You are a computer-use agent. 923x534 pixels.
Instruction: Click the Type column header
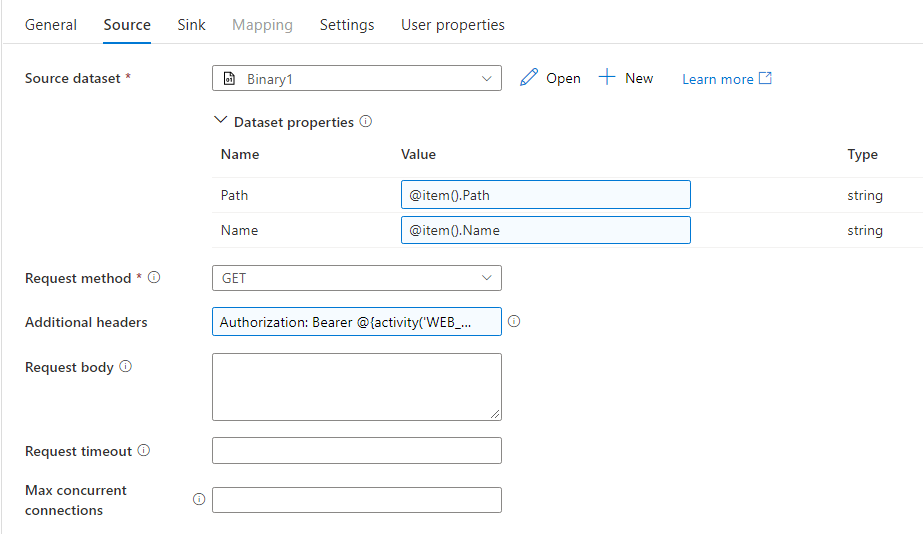pyautogui.click(x=862, y=154)
